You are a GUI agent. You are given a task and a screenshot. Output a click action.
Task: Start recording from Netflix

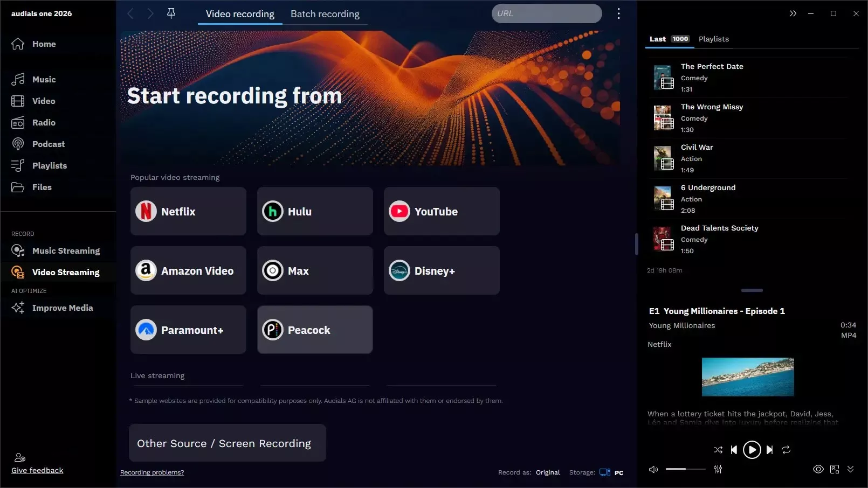pos(188,211)
